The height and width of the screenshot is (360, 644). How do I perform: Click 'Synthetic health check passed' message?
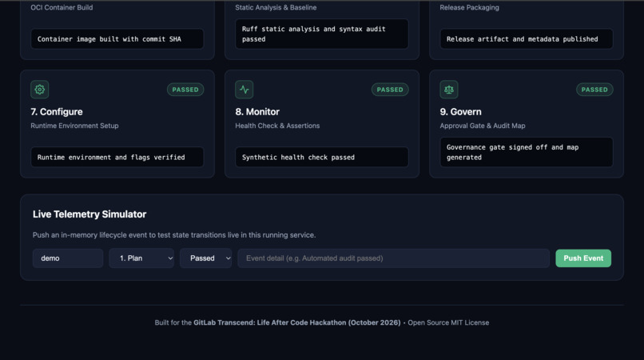(x=321, y=157)
